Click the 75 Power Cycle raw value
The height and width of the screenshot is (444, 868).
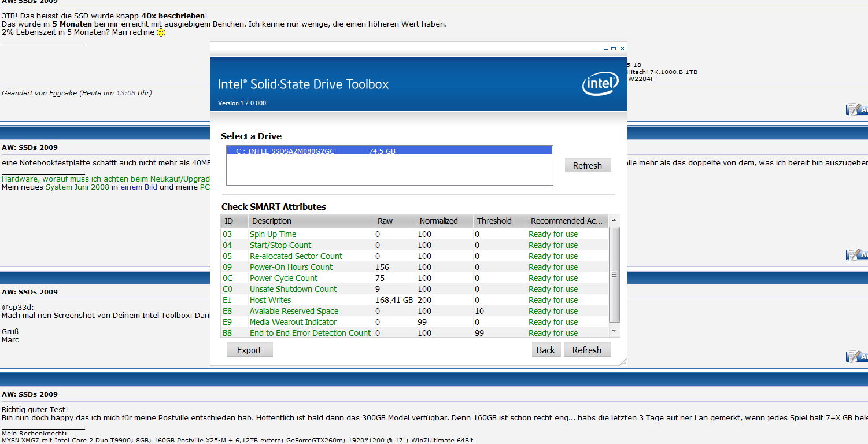tap(380, 278)
